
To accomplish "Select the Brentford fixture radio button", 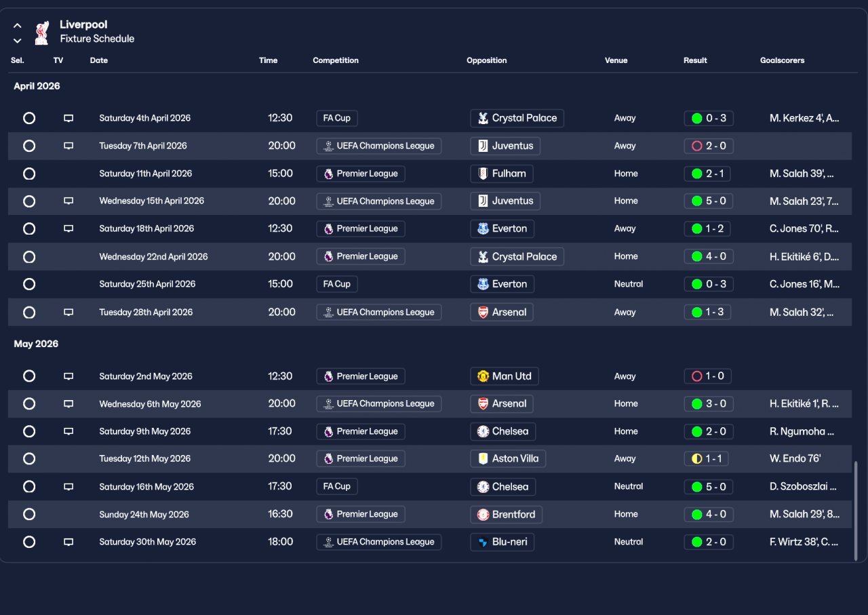I will pyautogui.click(x=29, y=514).
